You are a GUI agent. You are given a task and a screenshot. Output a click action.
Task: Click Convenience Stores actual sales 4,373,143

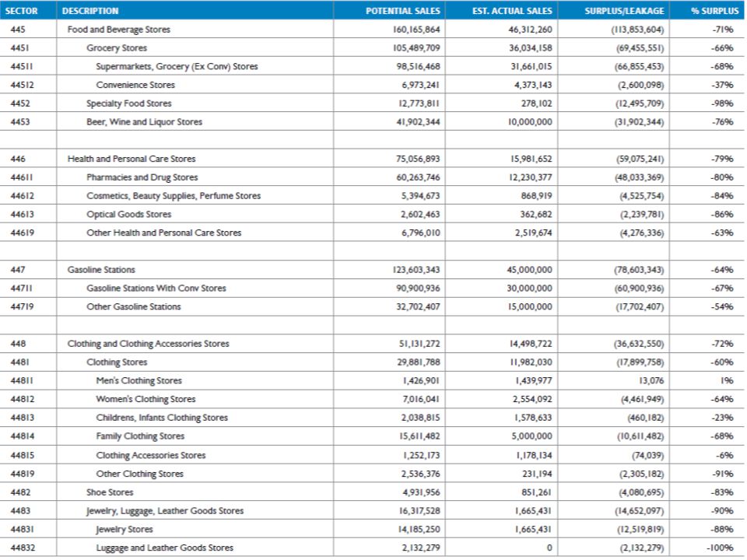(532, 86)
